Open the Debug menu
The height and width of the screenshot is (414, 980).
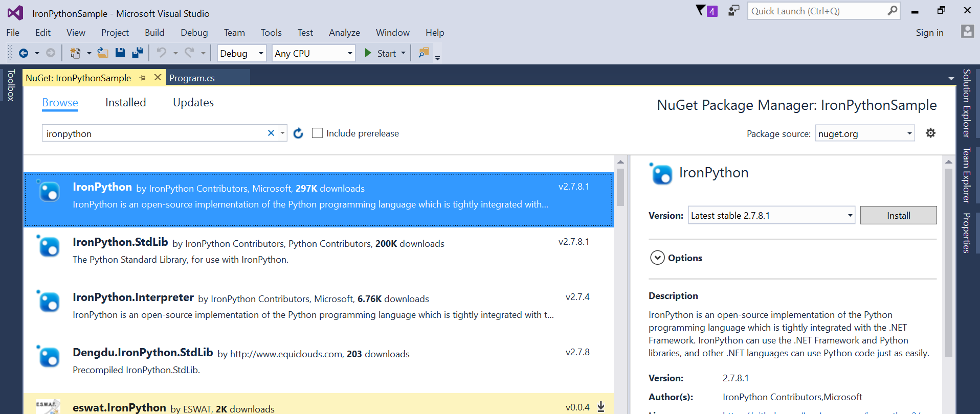coord(194,32)
